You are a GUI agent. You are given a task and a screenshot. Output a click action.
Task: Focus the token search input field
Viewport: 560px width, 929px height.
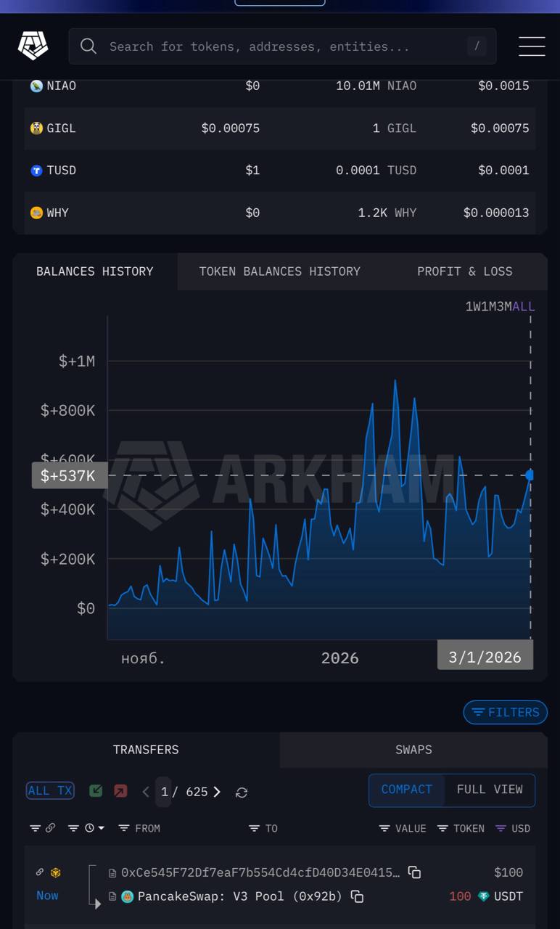283,46
